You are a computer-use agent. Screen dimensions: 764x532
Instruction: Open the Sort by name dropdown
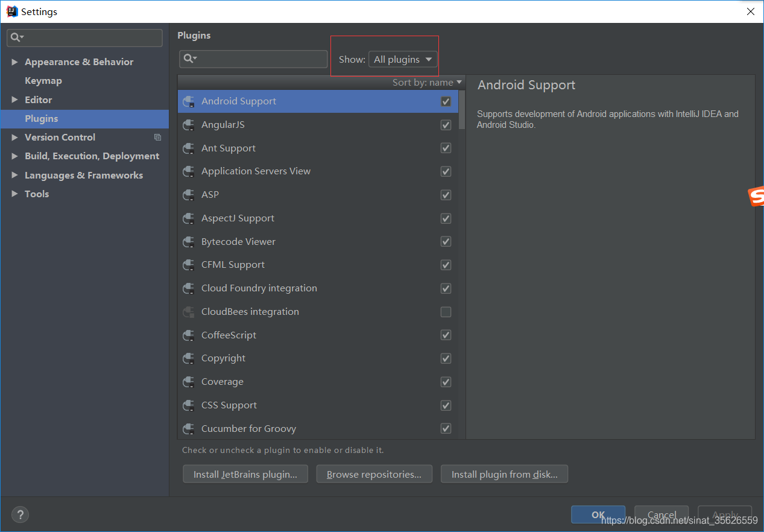pyautogui.click(x=427, y=83)
